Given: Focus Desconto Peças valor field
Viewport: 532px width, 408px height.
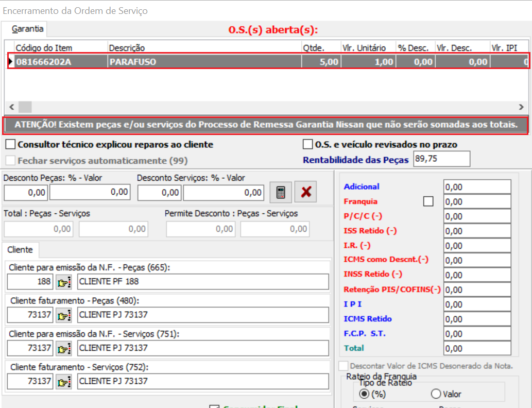Looking at the screenshot, I should [90, 193].
